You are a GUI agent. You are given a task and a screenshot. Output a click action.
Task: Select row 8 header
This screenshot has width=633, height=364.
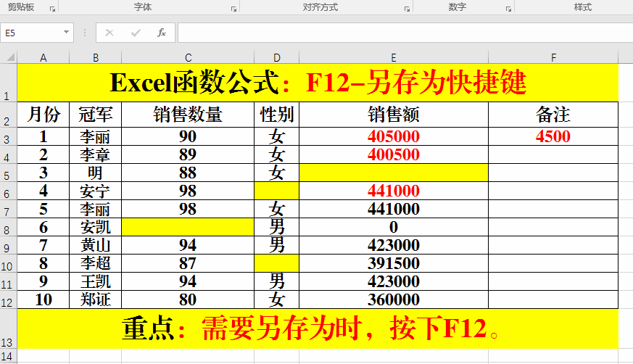tap(9, 227)
